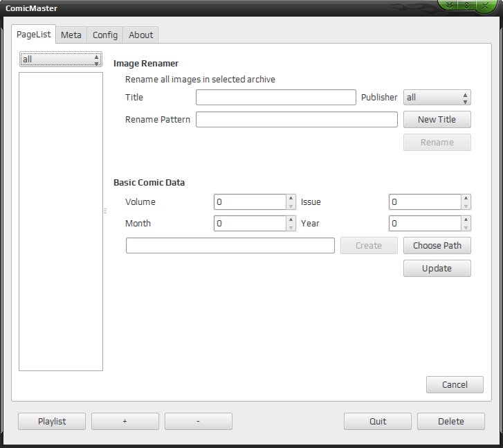Click the path text field beside Create
Image resolution: width=503 pixels, height=448 pixels.
(x=230, y=246)
